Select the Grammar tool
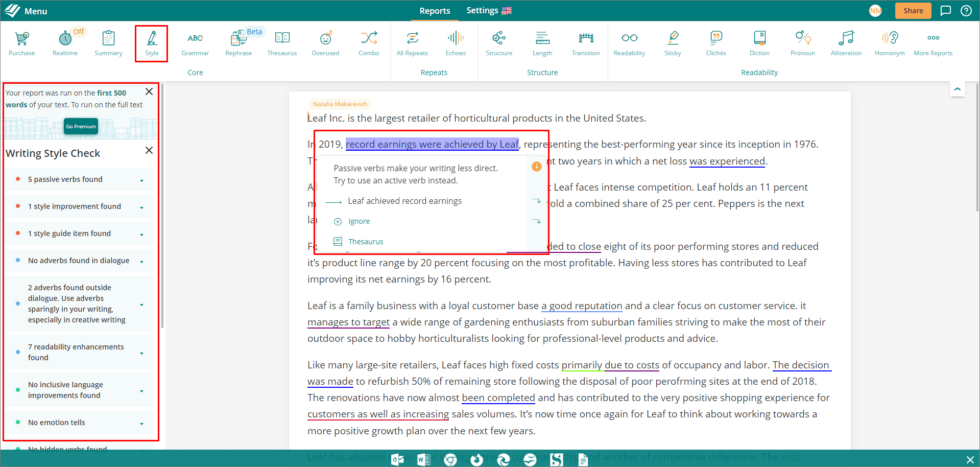 (x=195, y=43)
